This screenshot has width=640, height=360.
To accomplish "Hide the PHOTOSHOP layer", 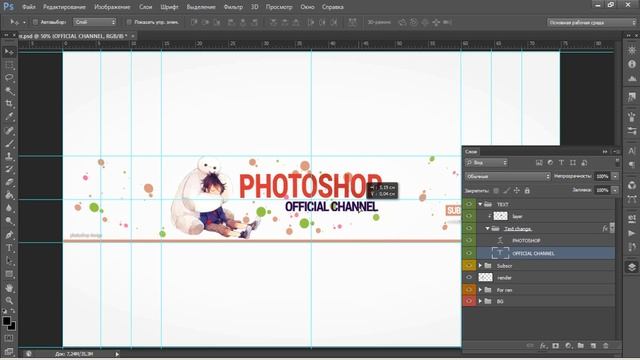I will [x=469, y=240].
